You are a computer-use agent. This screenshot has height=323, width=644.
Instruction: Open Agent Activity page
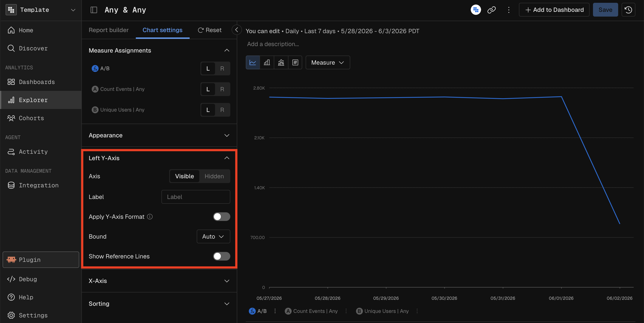point(41,152)
